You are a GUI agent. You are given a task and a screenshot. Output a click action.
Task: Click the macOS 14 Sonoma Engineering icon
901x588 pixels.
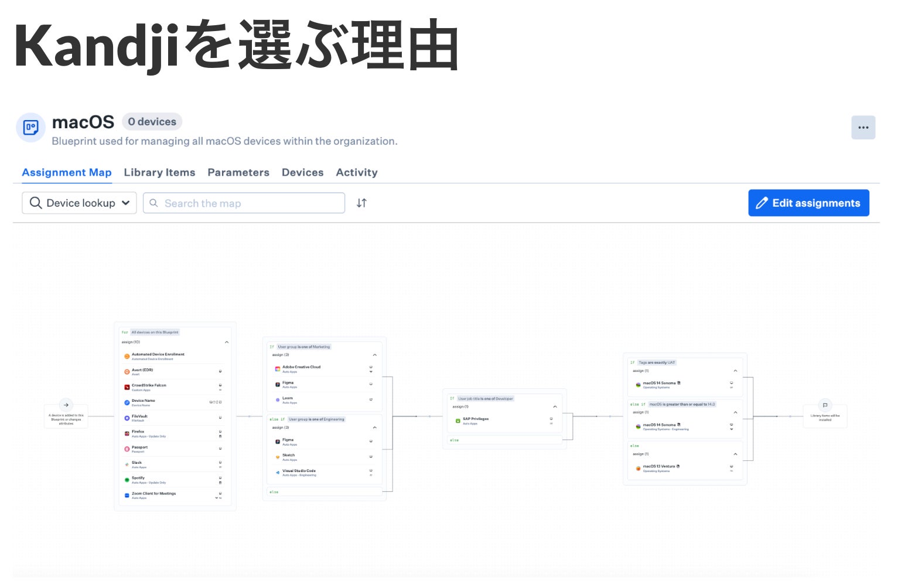[639, 426]
